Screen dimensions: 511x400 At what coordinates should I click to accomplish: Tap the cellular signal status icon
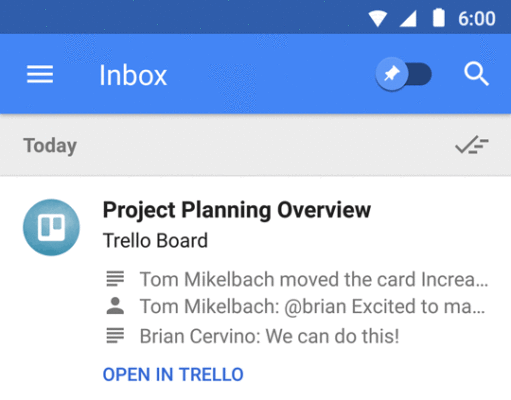pos(408,18)
